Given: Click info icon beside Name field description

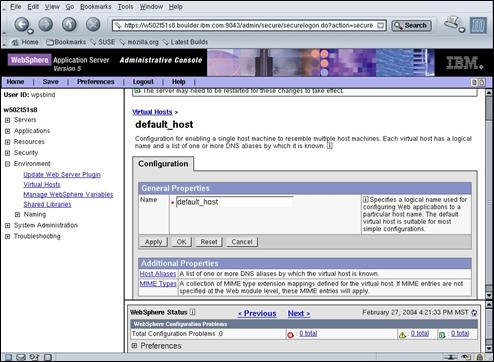Looking at the screenshot, I should [366, 200].
